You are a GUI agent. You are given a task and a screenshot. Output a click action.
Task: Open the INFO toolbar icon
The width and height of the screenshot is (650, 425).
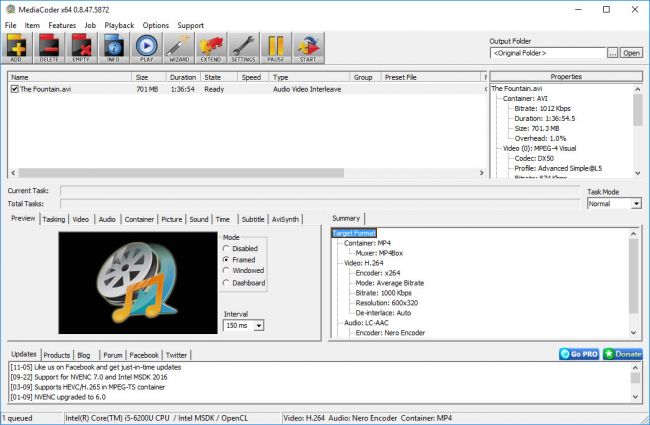[115, 46]
